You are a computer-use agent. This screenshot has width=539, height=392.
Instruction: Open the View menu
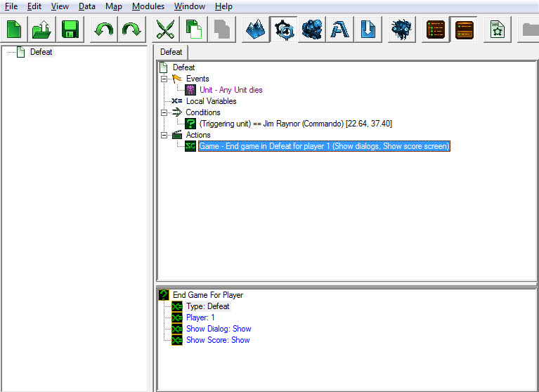60,6
